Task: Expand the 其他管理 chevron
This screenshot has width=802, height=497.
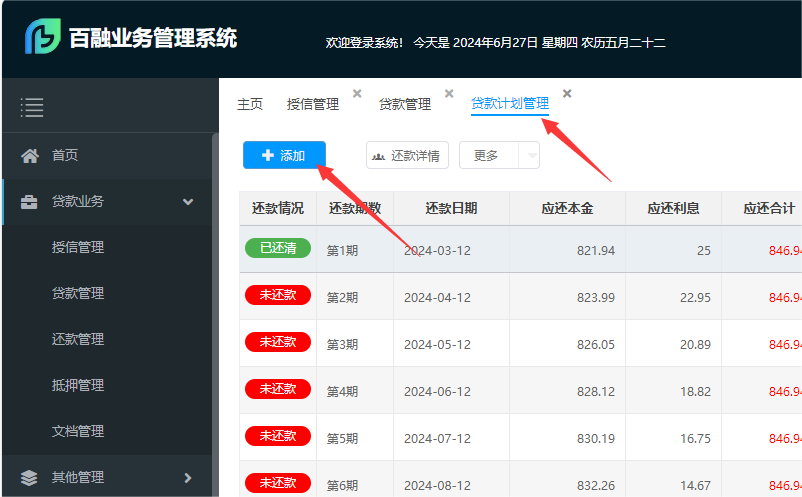Action: pyautogui.click(x=188, y=478)
